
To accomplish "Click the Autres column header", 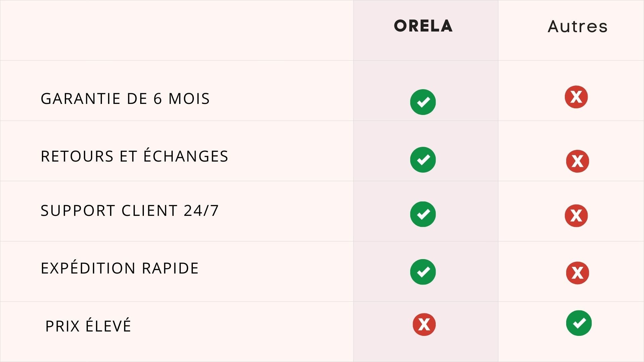I will 577,26.
